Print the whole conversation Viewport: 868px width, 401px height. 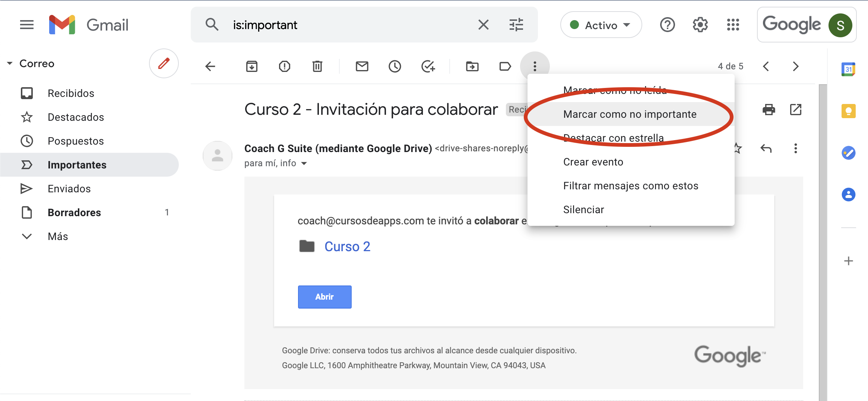(x=769, y=110)
